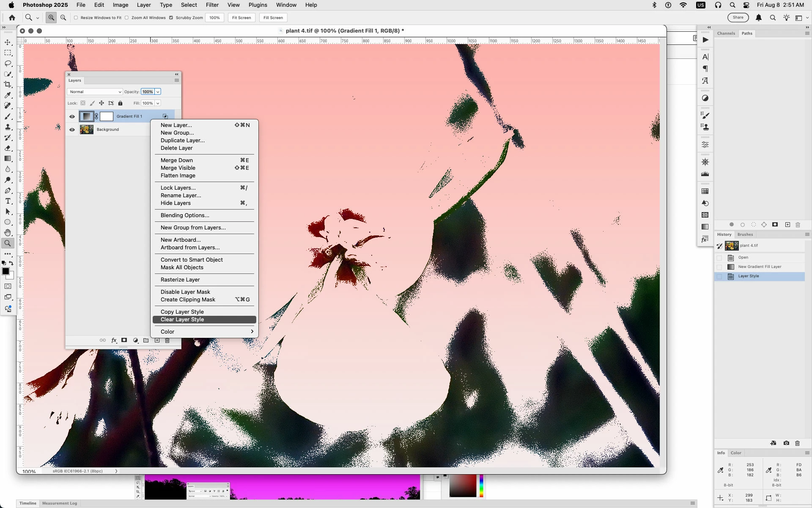This screenshot has height=508, width=812.
Task: Select the Crop tool
Action: pyautogui.click(x=8, y=85)
